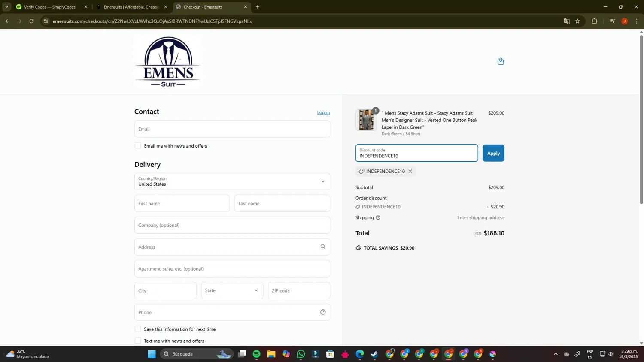Click the Translate page icon in address bar
The width and height of the screenshot is (644, 362).
(567, 21)
